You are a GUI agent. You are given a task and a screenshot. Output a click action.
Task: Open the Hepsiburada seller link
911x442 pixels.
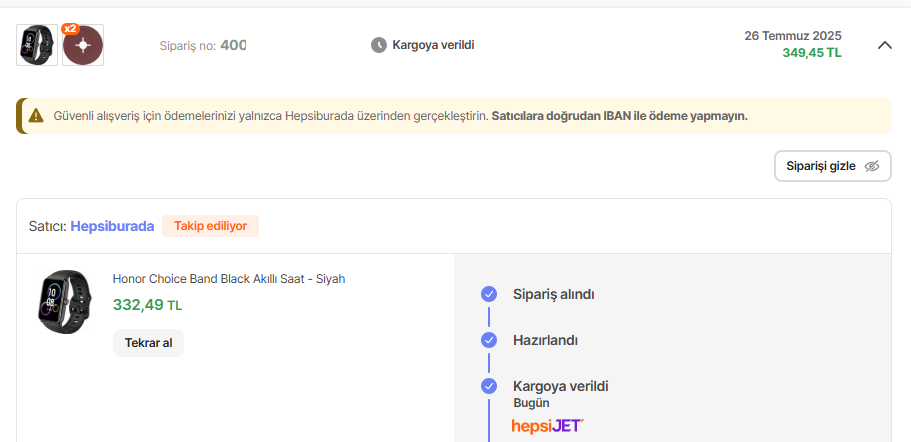[112, 226]
